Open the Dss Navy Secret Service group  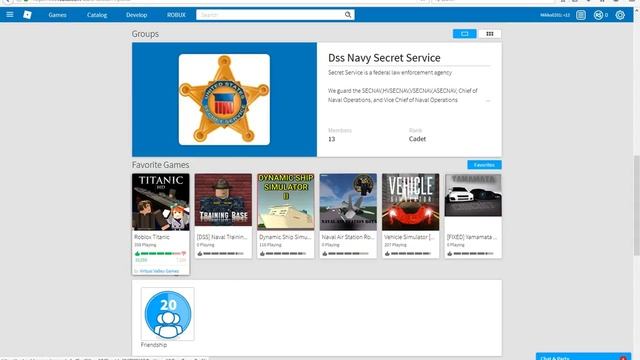pos(384,58)
